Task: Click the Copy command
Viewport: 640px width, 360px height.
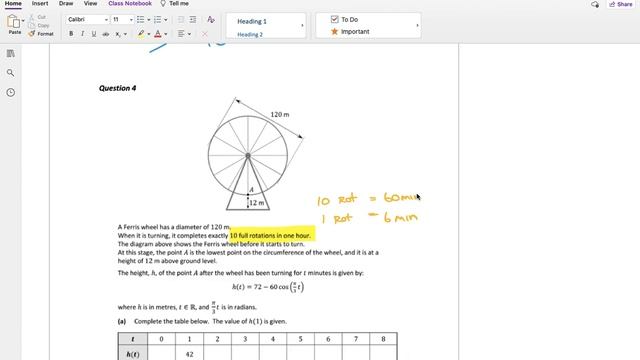Action: coord(39,25)
